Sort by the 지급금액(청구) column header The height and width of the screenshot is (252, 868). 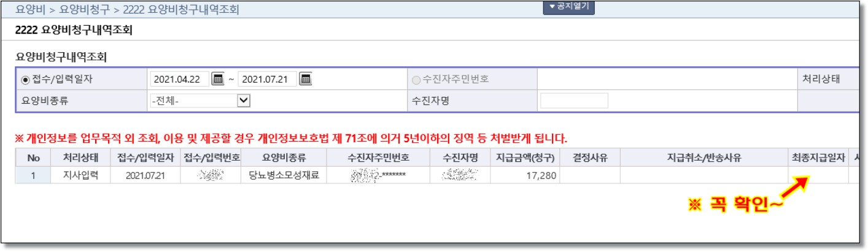pyautogui.click(x=525, y=158)
